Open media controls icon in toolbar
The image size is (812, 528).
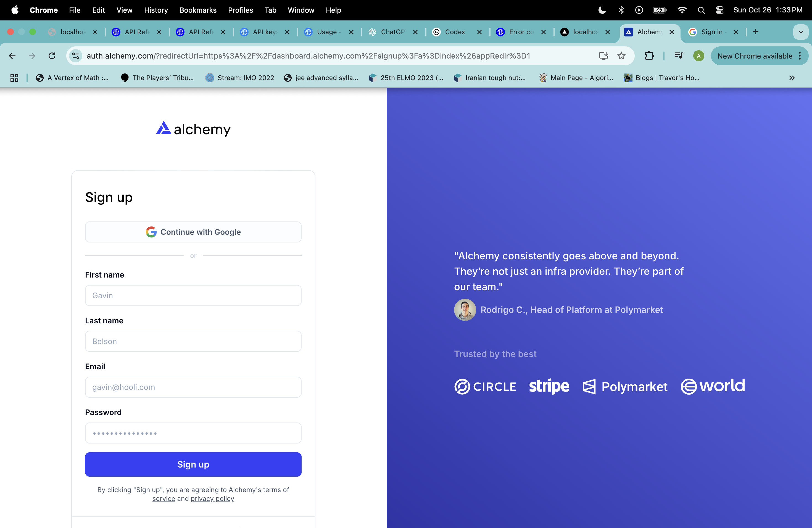point(679,56)
